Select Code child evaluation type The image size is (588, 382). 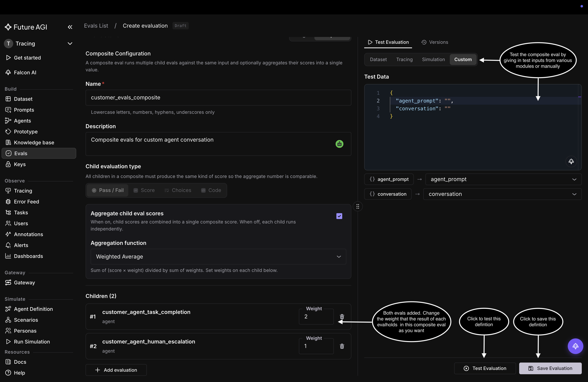pyautogui.click(x=211, y=190)
